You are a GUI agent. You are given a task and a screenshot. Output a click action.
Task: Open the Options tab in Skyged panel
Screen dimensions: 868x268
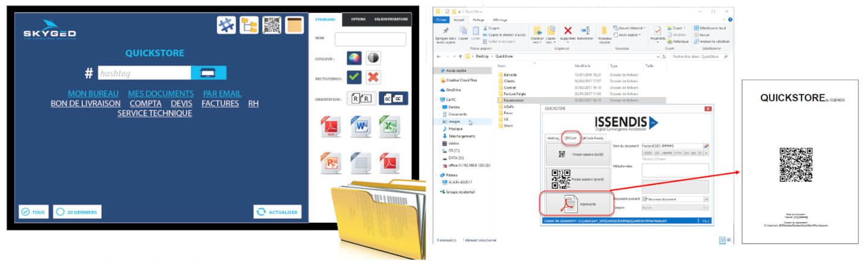[x=358, y=19]
